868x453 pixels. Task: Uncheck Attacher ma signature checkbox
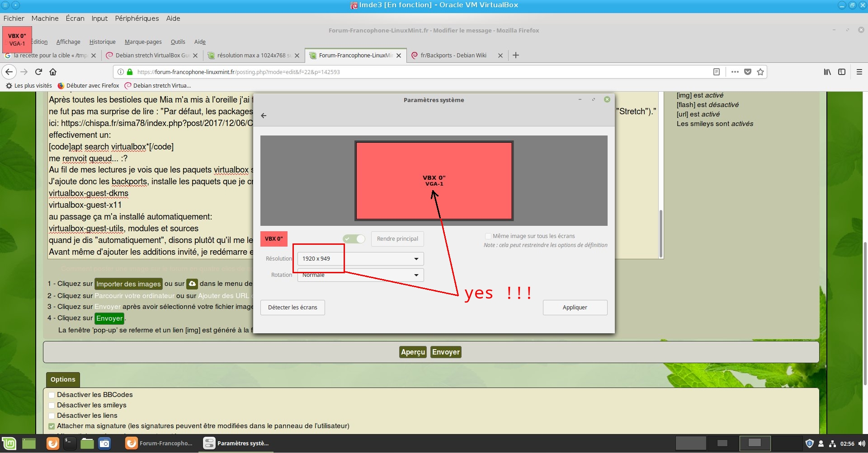[52, 426]
